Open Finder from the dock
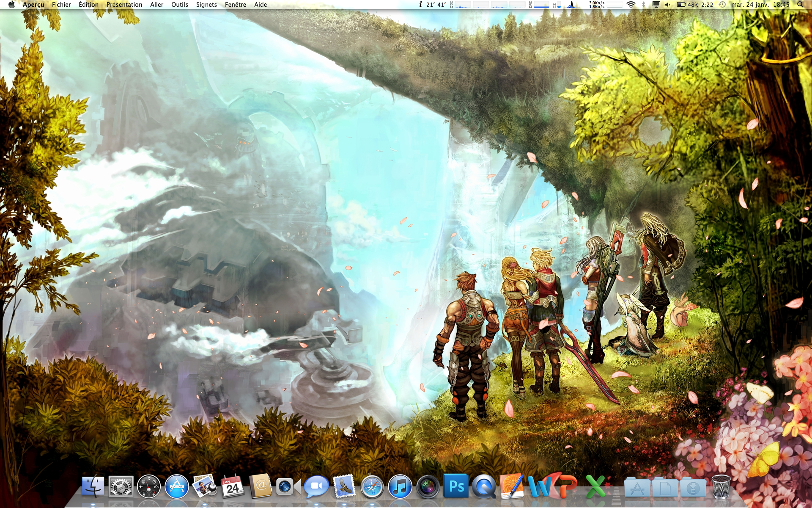This screenshot has height=508, width=812. [x=93, y=486]
